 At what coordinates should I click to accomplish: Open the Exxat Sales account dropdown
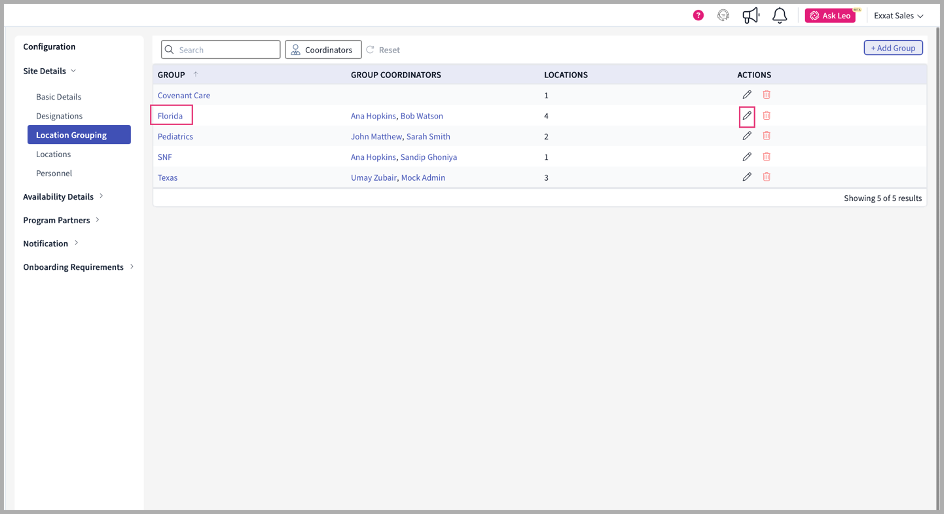tap(898, 16)
